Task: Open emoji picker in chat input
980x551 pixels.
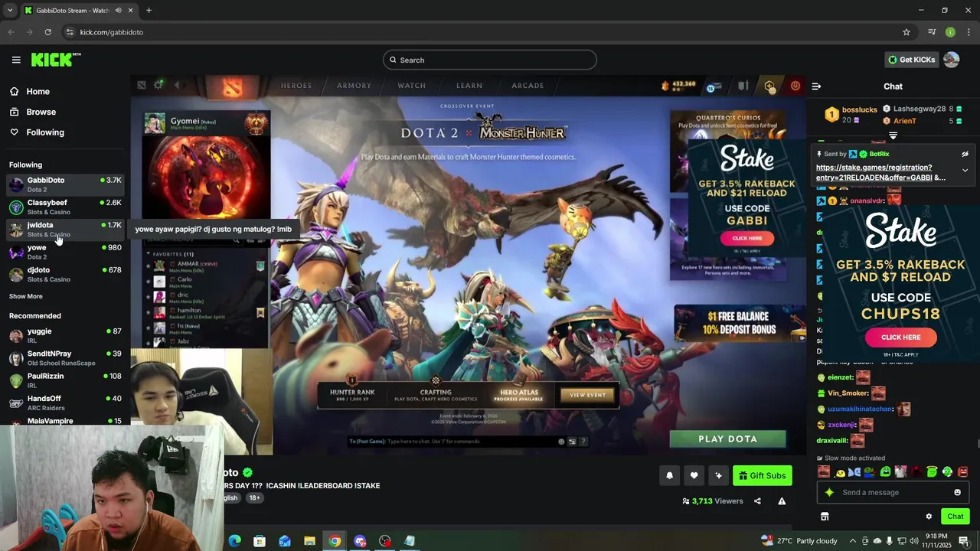Action: (957, 492)
